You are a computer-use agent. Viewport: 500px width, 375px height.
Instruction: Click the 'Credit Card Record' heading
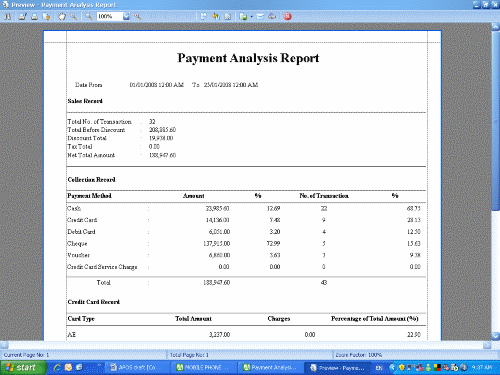pos(94,302)
